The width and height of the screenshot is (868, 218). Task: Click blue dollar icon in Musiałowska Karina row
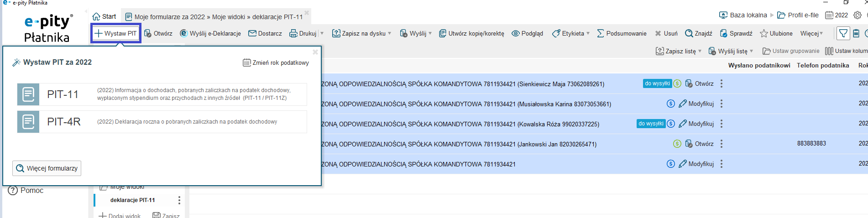click(671, 104)
